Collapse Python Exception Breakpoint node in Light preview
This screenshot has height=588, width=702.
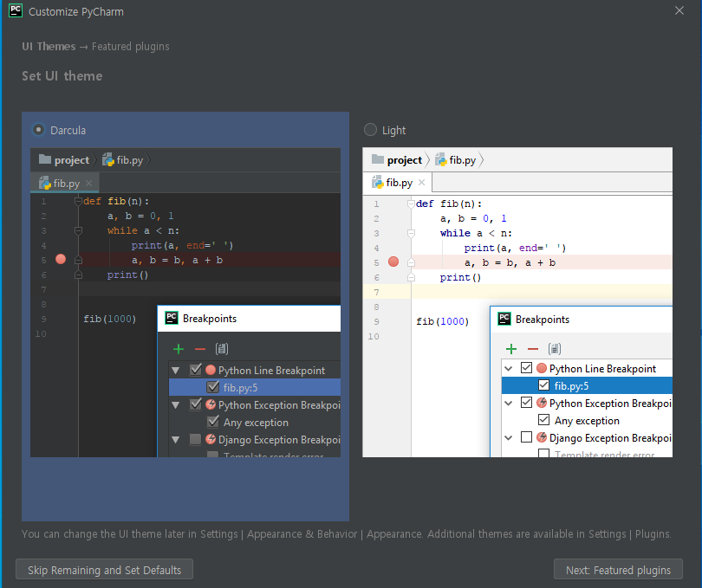point(508,404)
